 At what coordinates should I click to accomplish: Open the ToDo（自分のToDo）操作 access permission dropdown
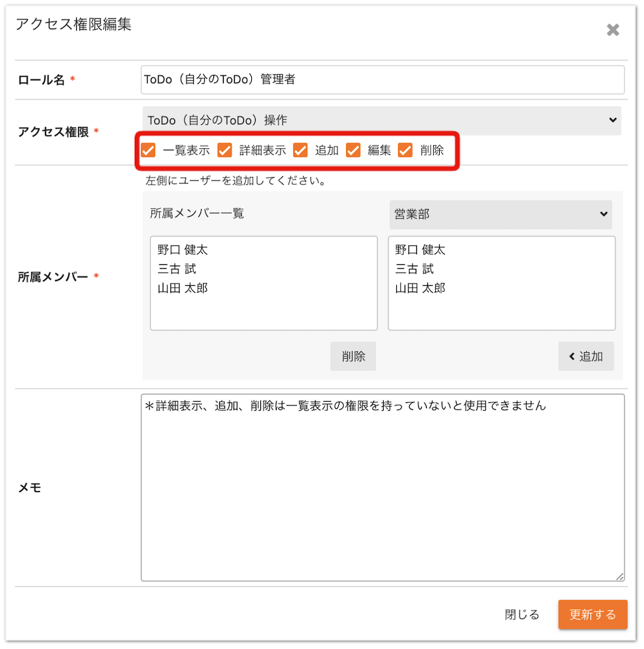[x=382, y=120]
